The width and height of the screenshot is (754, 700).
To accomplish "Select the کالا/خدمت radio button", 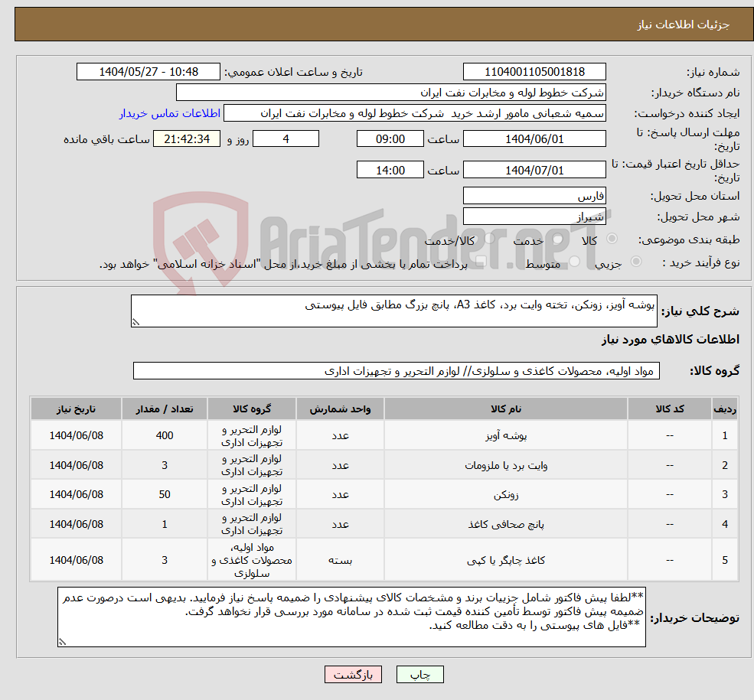I will [489, 239].
